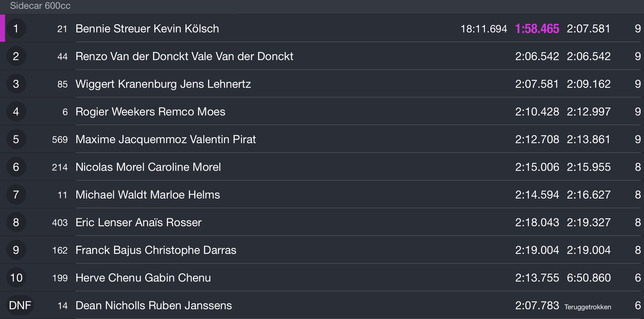The width and height of the screenshot is (644, 319).
Task: Select Eric Lenser Anaïs Rosser entry
Action: [x=322, y=222]
